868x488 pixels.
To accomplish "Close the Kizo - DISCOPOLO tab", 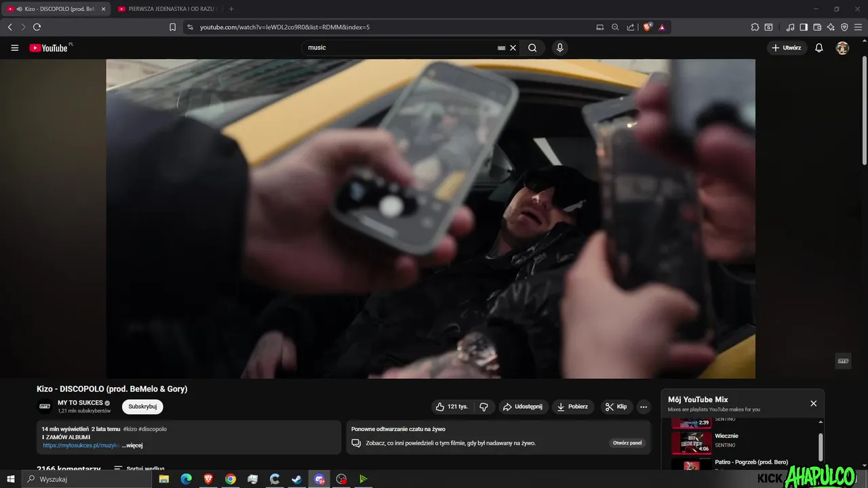I will pyautogui.click(x=103, y=9).
